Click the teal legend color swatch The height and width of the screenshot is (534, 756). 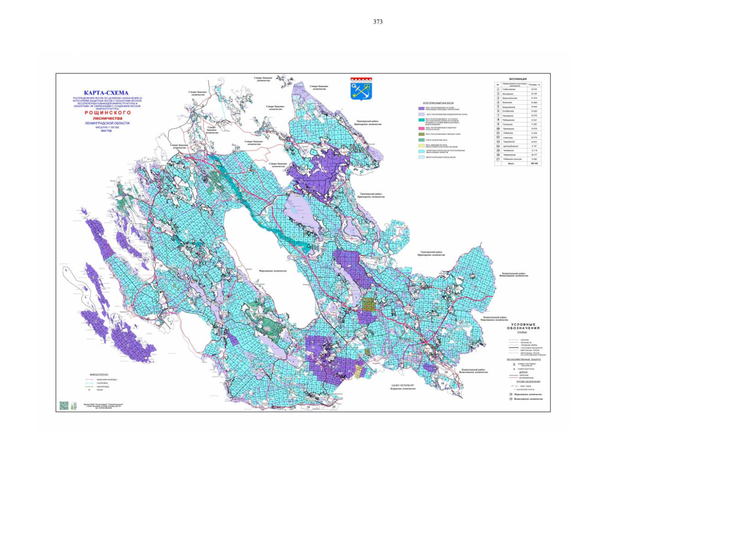(421, 120)
